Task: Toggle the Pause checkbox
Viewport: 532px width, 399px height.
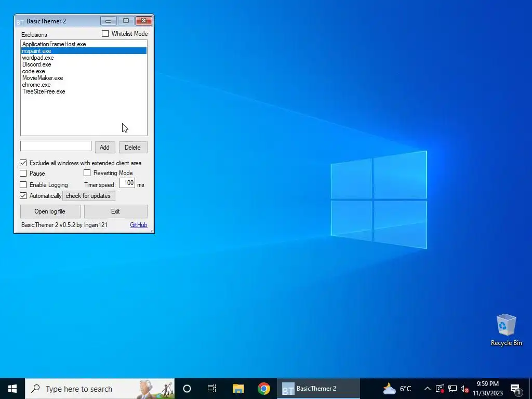Action: click(x=23, y=173)
